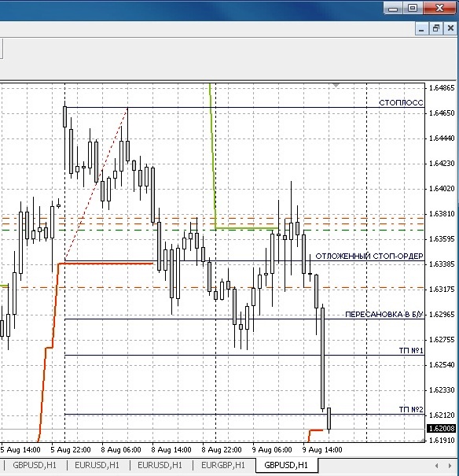Select the ОТЛОЖЕННЫЙ СТОП-ОРДЕР line label

(x=369, y=256)
